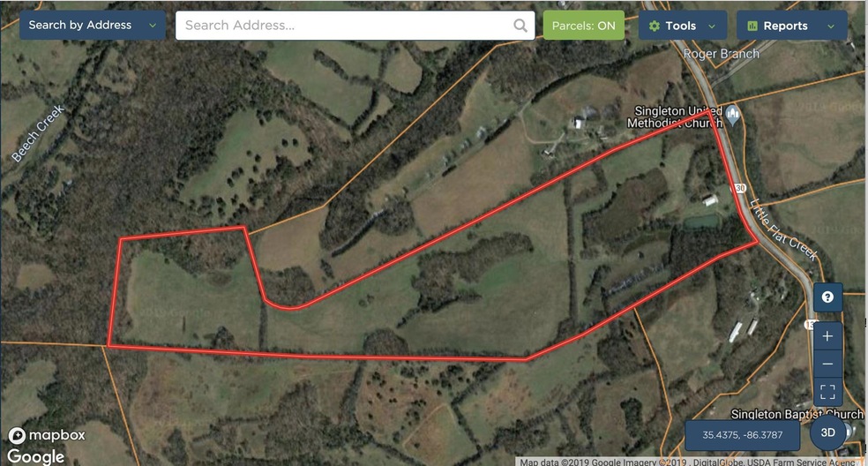
Task: Zoom out with the minus button
Action: pyautogui.click(x=827, y=364)
